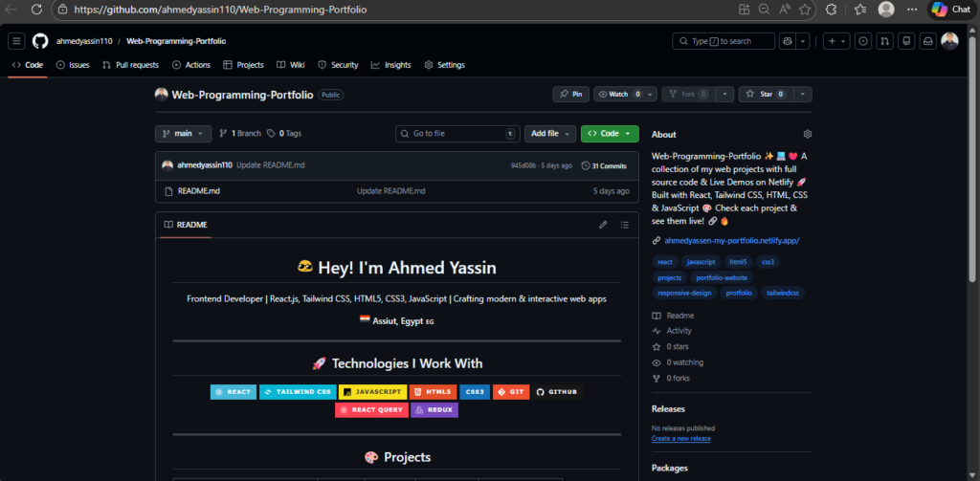
Task: Open the Add file dropdown
Action: 550,134
